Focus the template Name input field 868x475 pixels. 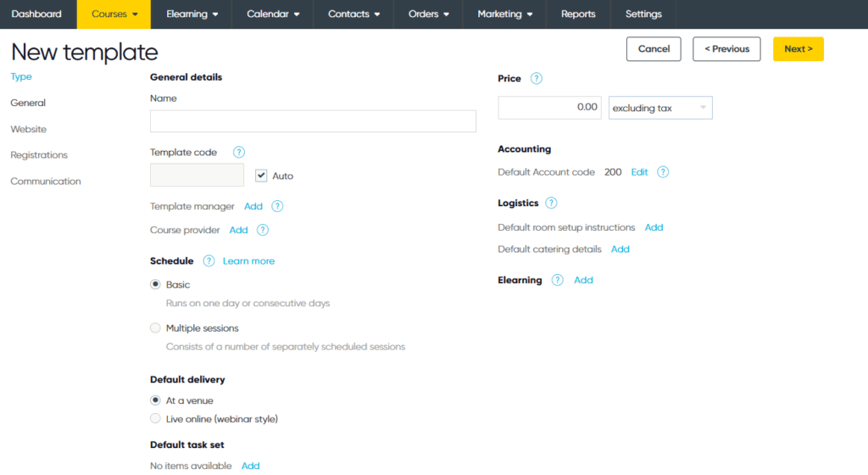[x=313, y=121]
